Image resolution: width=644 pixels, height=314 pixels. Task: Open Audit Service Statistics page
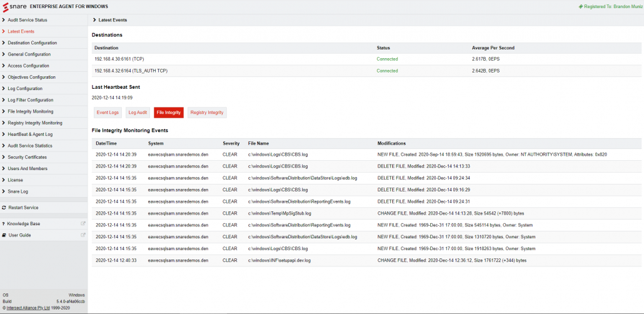pyautogui.click(x=30, y=146)
